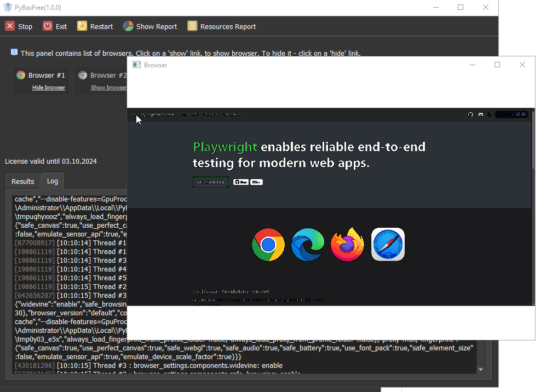The image size is (552, 392).
Task: Switch to the Results tab
Action: pos(23,181)
